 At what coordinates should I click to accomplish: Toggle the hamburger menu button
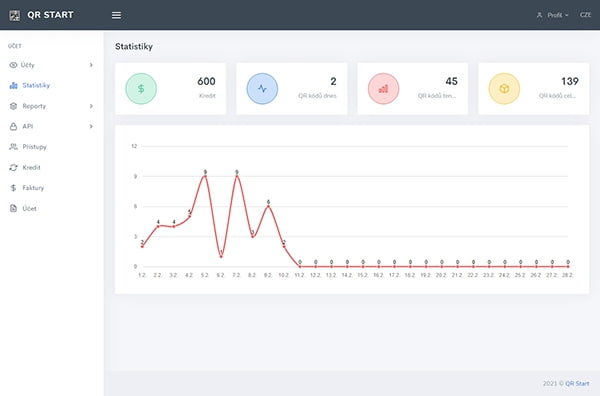[x=116, y=15]
